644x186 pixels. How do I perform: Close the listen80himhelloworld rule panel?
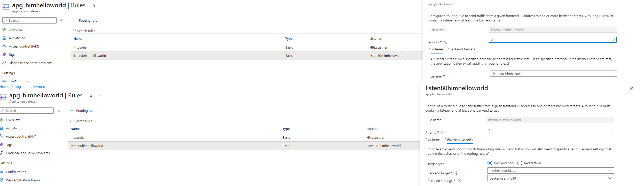tap(632, 88)
